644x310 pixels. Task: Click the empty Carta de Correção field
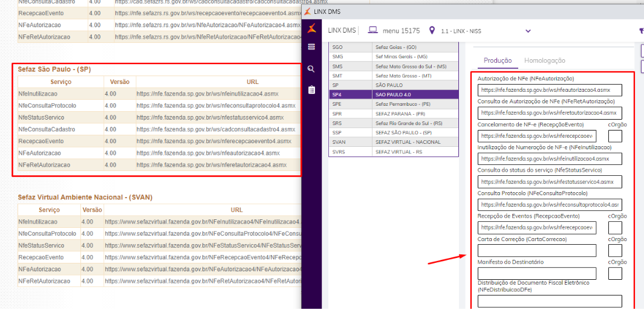(x=537, y=250)
